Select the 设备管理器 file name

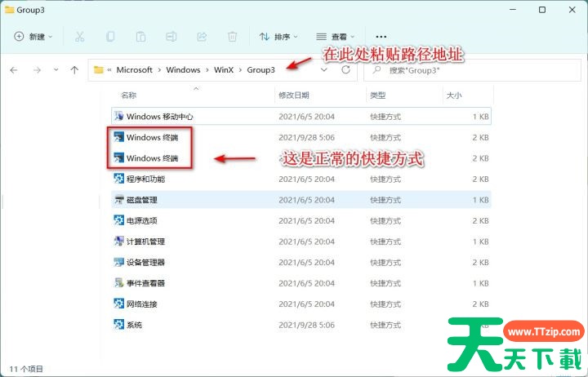[x=145, y=262]
